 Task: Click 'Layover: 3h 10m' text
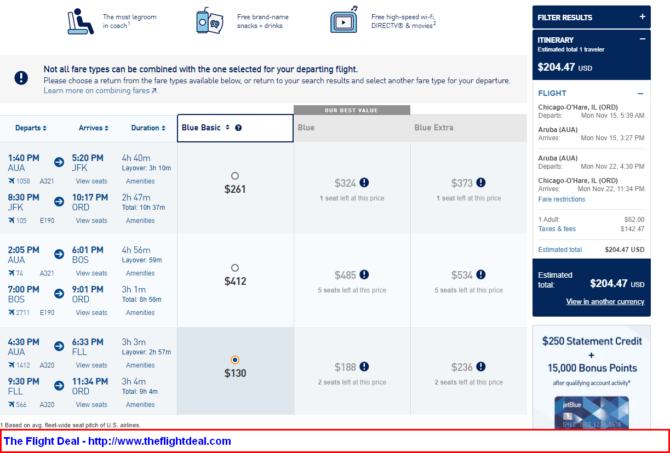tap(147, 168)
